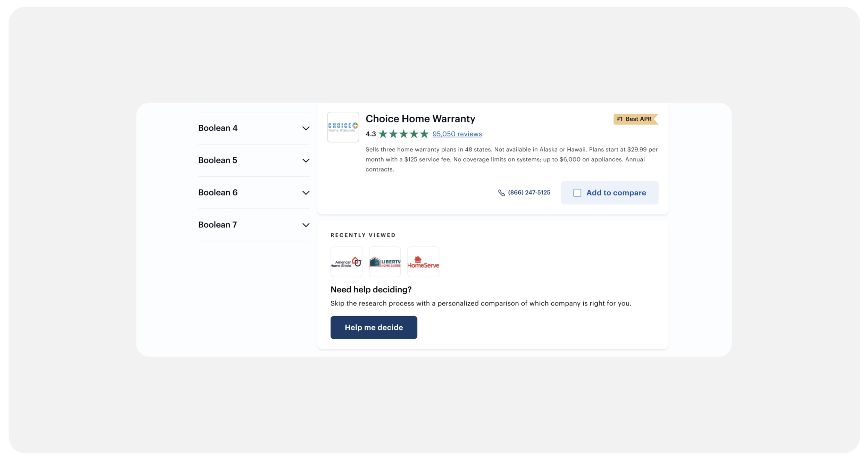The width and height of the screenshot is (868, 460).
Task: Open the HomeServe logo thumbnail
Action: tap(423, 262)
